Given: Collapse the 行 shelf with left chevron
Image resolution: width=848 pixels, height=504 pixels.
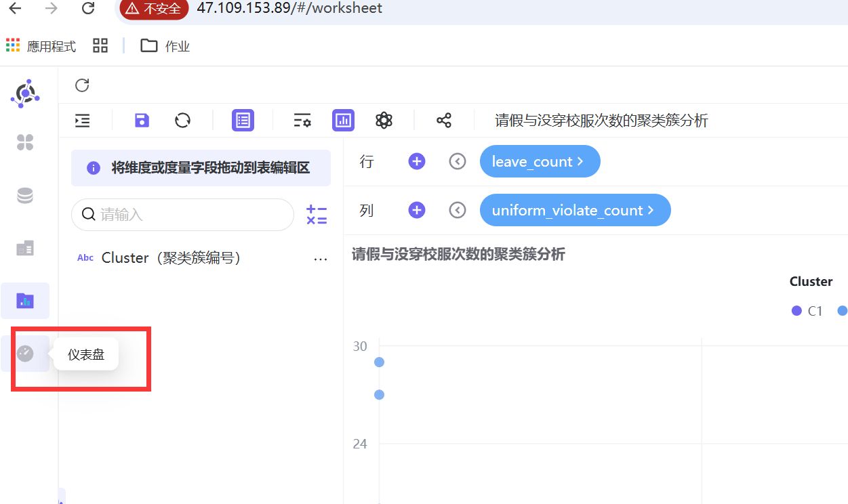Looking at the screenshot, I should point(458,161).
